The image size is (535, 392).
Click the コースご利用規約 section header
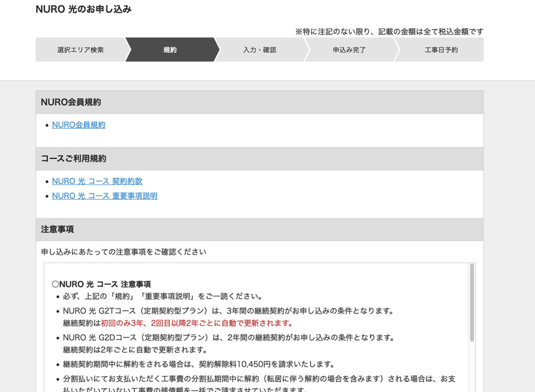[260, 158]
